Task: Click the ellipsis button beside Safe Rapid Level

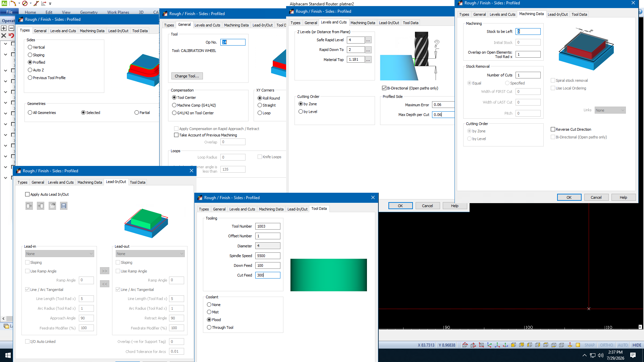Action: pyautogui.click(x=368, y=40)
